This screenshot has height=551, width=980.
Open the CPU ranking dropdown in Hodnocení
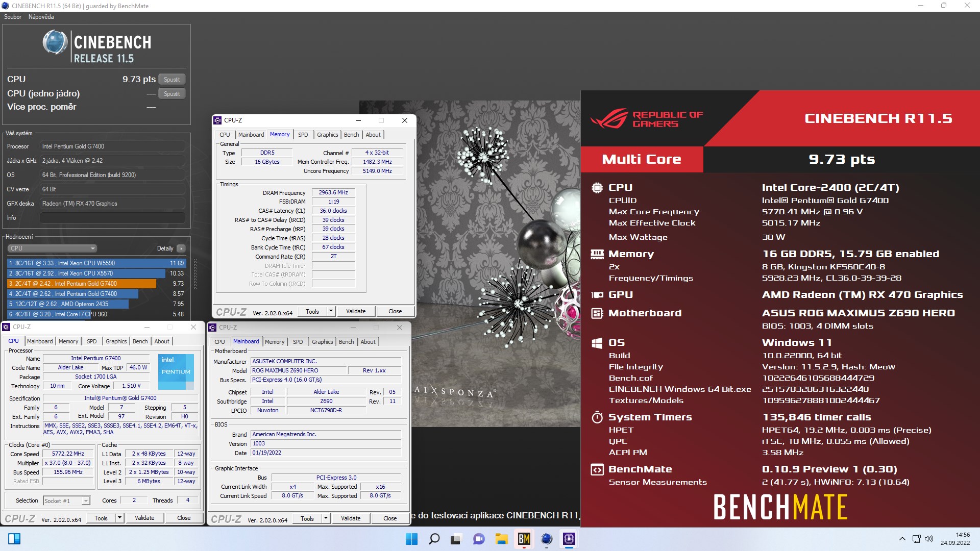pyautogui.click(x=52, y=248)
